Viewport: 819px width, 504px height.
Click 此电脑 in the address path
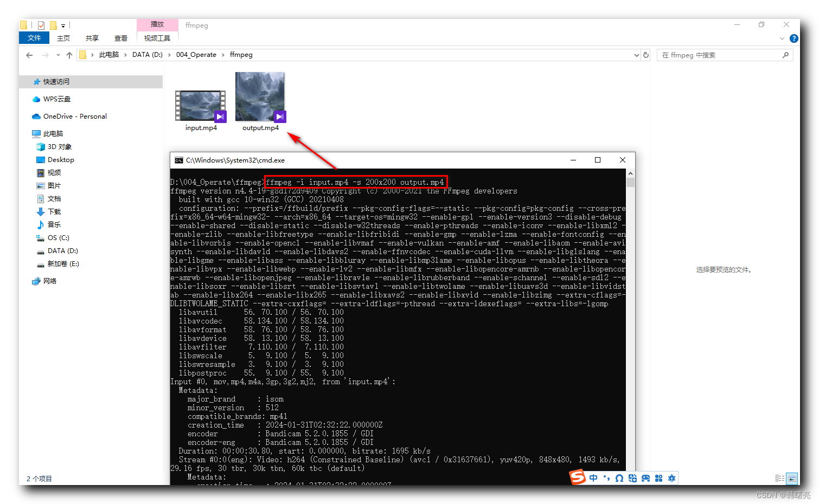[x=109, y=55]
